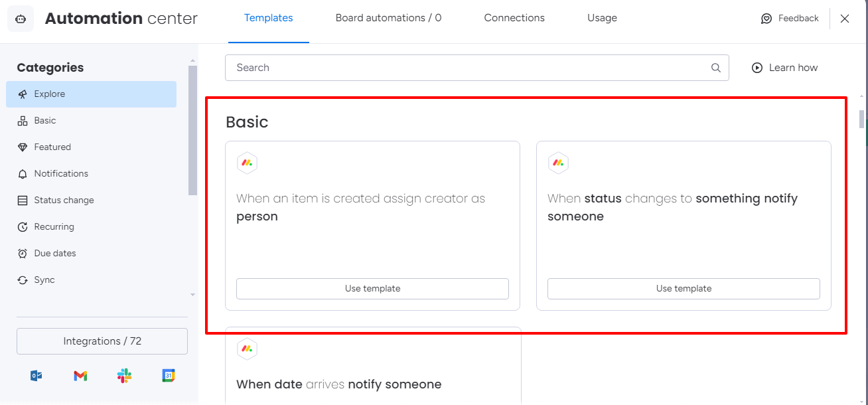
Task: Open the Connections tab
Action: (x=514, y=19)
